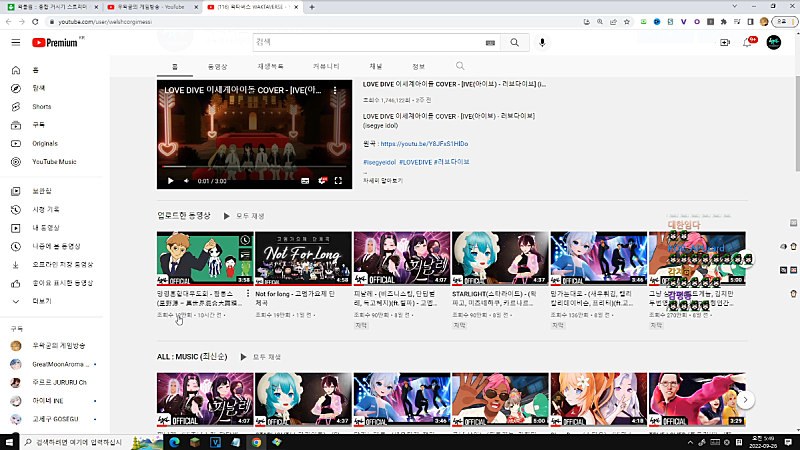
Task: Open Explore in the sidebar
Action: coord(51,88)
